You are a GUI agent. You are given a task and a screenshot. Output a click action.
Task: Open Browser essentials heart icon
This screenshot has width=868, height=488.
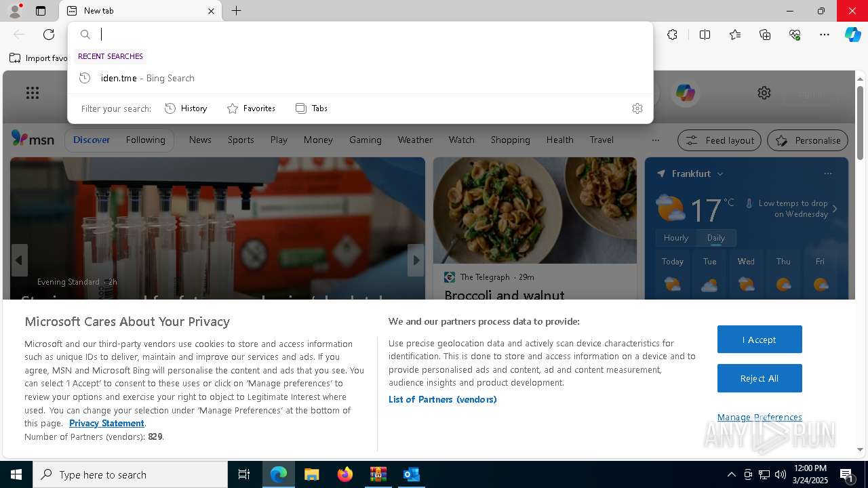tap(795, 35)
